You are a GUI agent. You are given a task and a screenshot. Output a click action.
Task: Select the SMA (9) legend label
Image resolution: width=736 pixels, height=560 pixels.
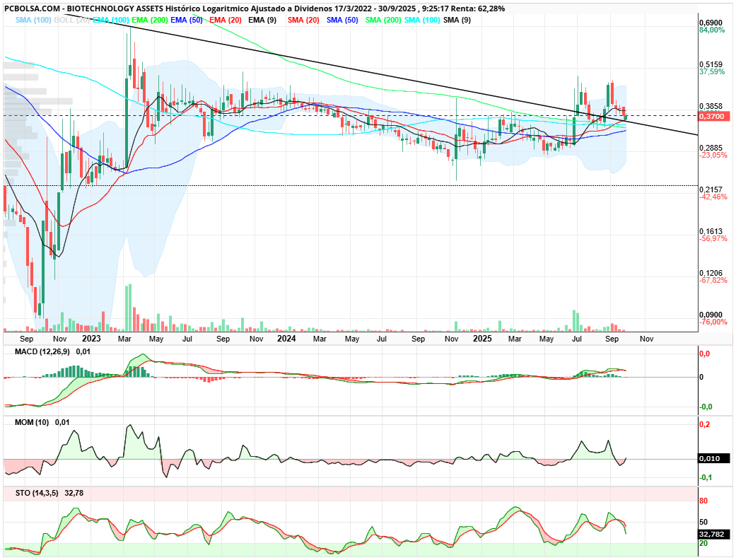[x=456, y=20]
